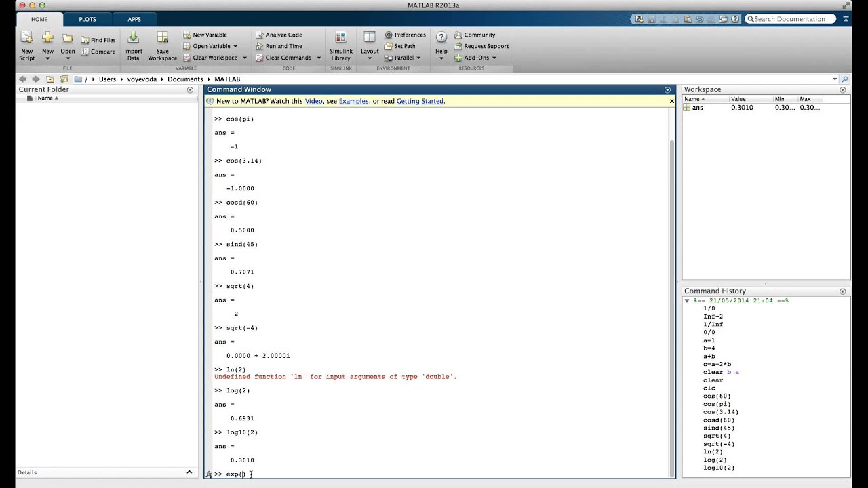868x488 pixels.
Task: Click the fx function browser icon
Action: point(209,474)
